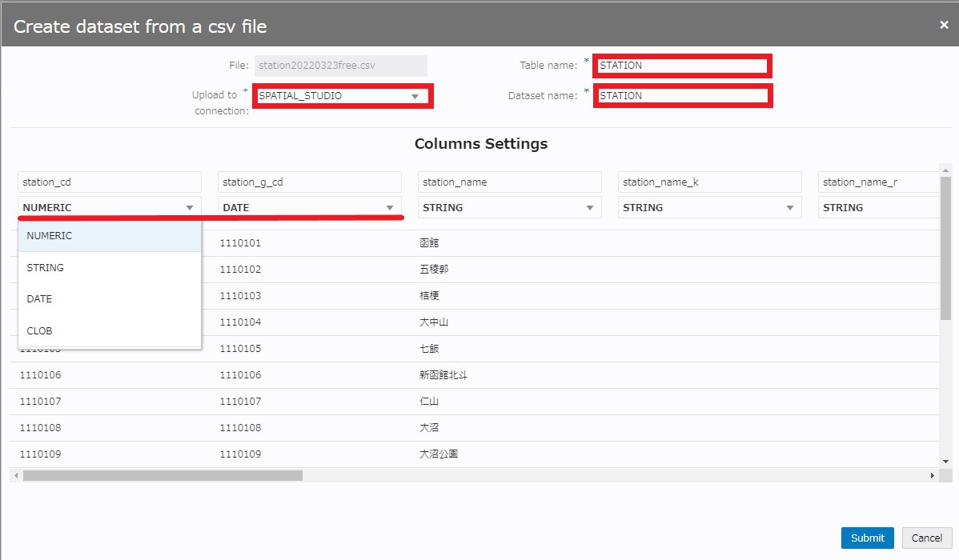Click the horizontal scrollbar left arrow
This screenshot has width=959, height=560.
pos(16,476)
